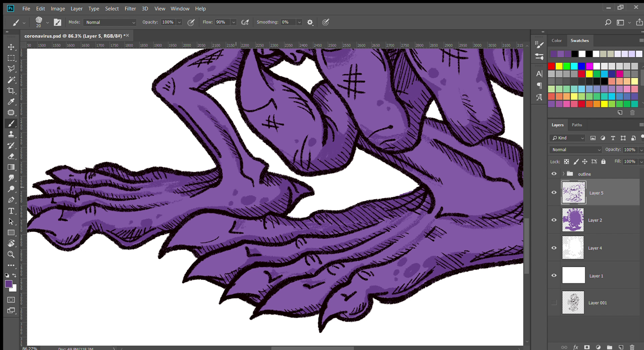Pick the Eyedropper tool

[11, 102]
